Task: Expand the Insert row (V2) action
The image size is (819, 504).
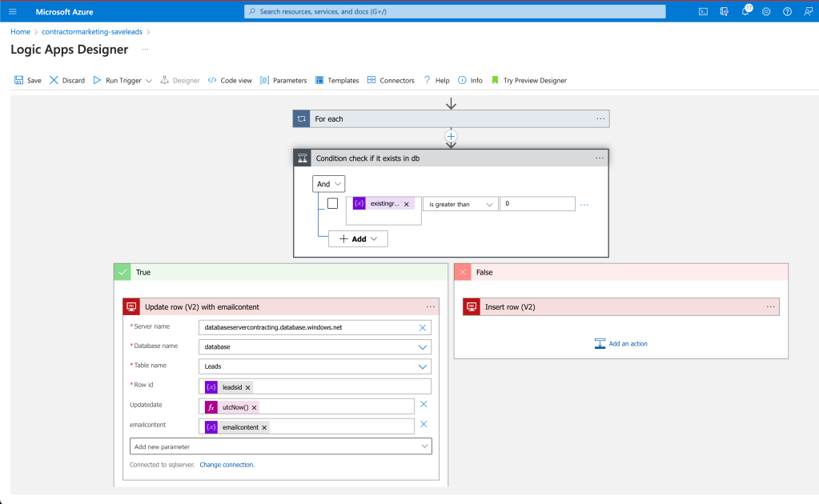Action: tap(621, 306)
